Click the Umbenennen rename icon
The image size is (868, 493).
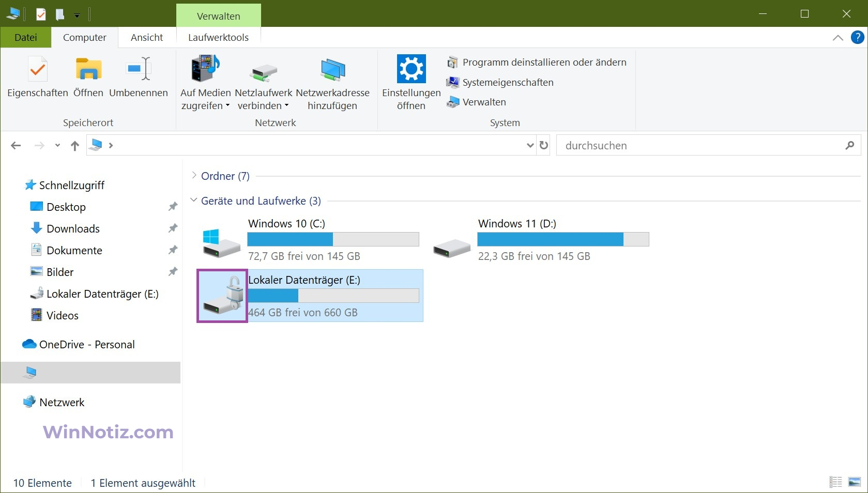tap(139, 69)
